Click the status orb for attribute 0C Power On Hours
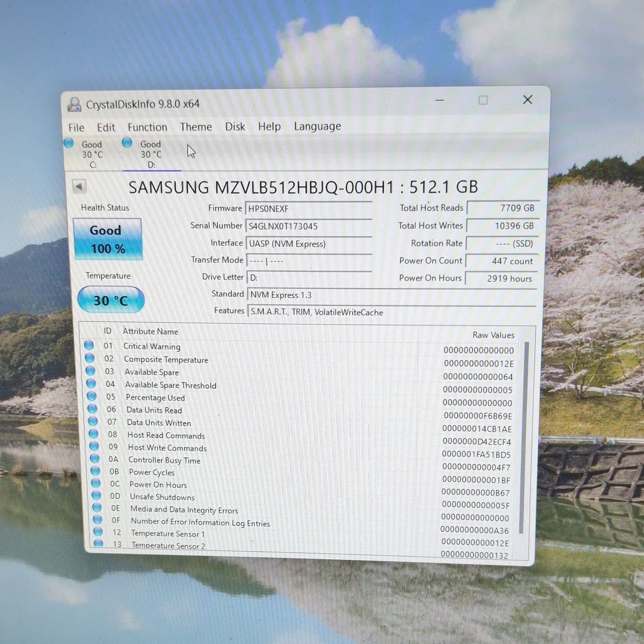The image size is (644, 644). pyautogui.click(x=96, y=483)
